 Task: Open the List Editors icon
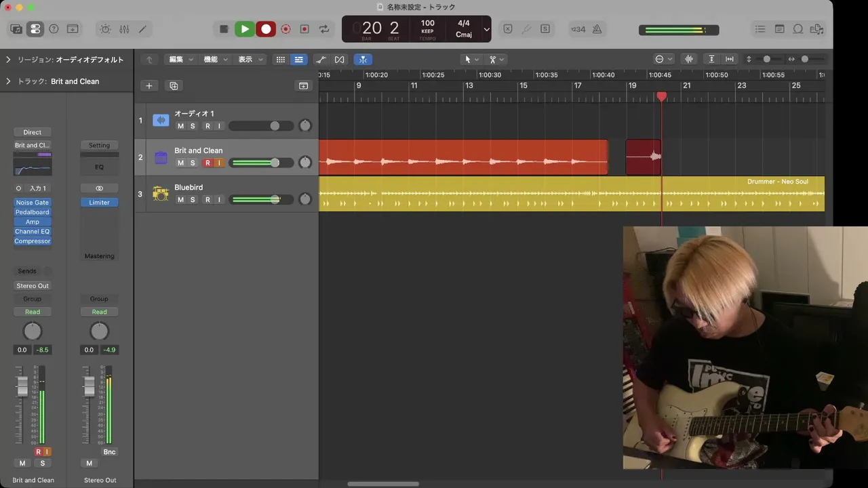pos(760,29)
